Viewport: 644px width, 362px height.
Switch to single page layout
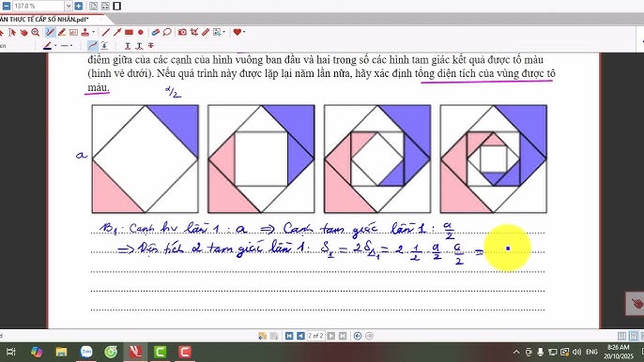coord(621,336)
